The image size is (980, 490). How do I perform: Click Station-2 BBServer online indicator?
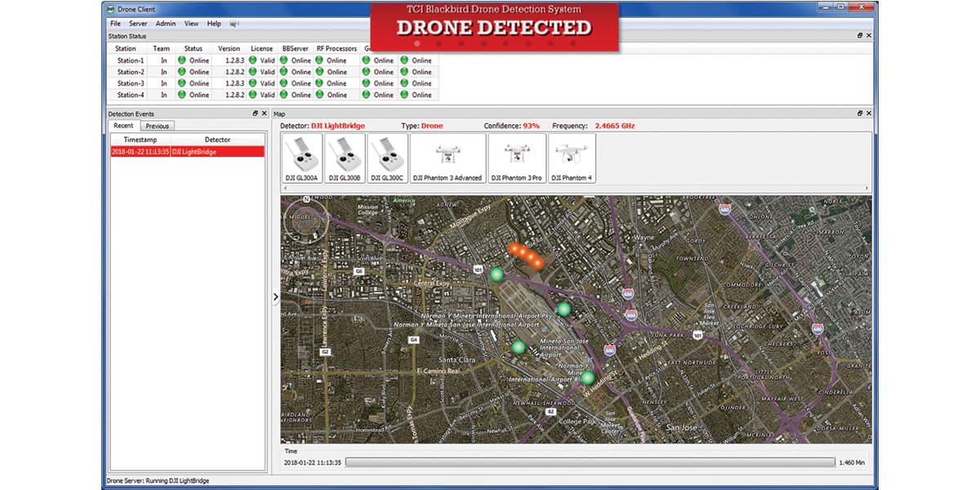283,72
